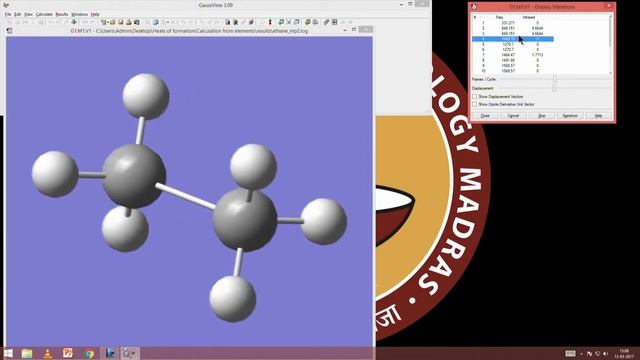Select vibration mode 7 at 1464.47
This screenshot has height=360, width=640.
pyautogui.click(x=513, y=55)
